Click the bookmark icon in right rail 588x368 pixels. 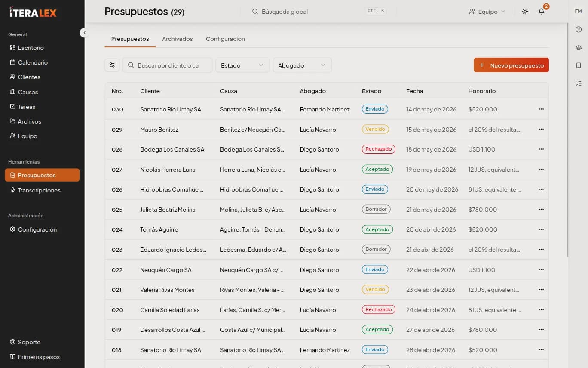(x=578, y=65)
